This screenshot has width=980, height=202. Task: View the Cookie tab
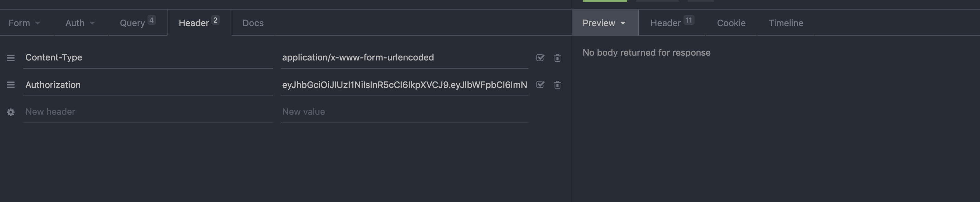(731, 22)
